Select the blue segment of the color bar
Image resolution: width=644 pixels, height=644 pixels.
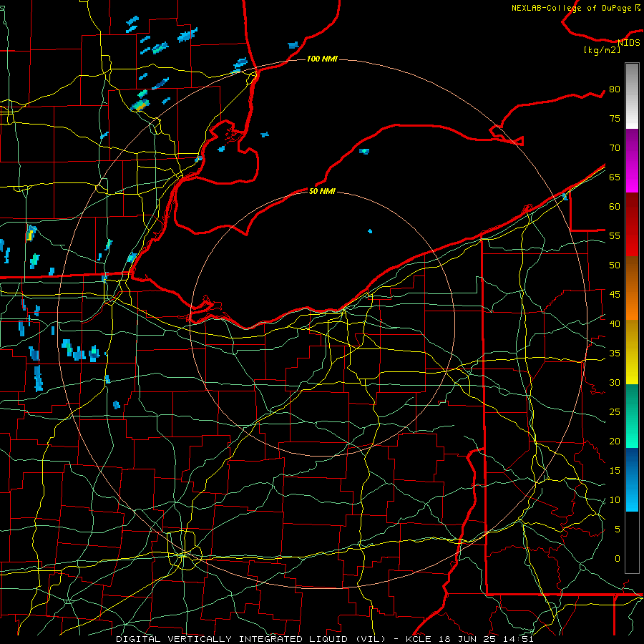(x=632, y=479)
